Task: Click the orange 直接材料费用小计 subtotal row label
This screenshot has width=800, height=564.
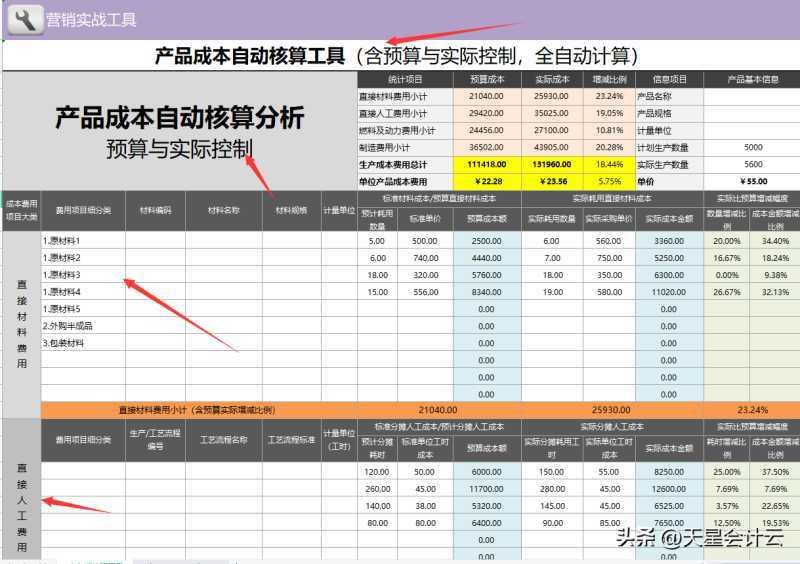Action: click(197, 410)
